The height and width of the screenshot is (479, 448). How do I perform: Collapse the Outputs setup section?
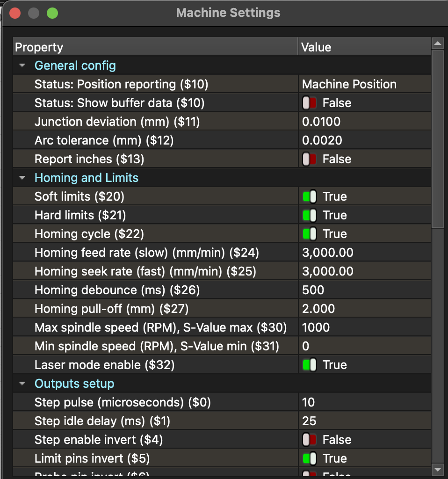[x=22, y=384]
